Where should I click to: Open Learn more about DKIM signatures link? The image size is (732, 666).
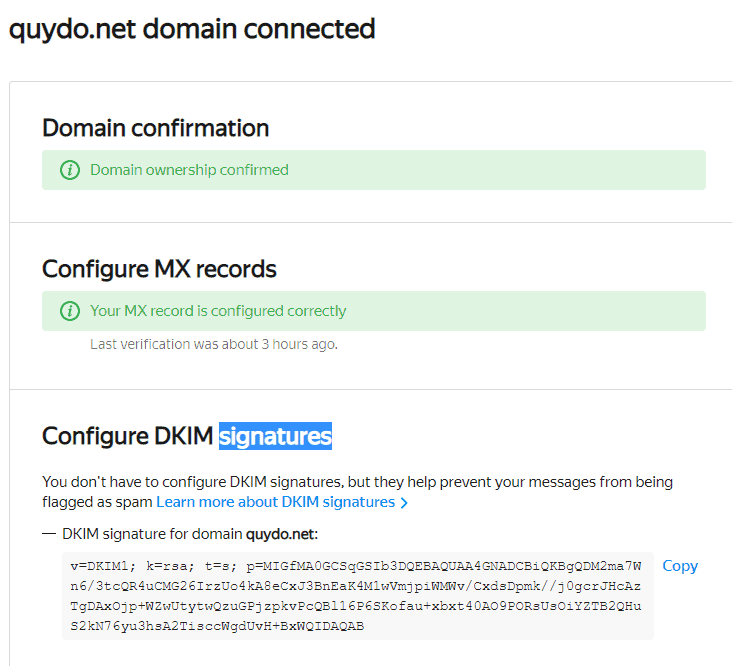[275, 502]
